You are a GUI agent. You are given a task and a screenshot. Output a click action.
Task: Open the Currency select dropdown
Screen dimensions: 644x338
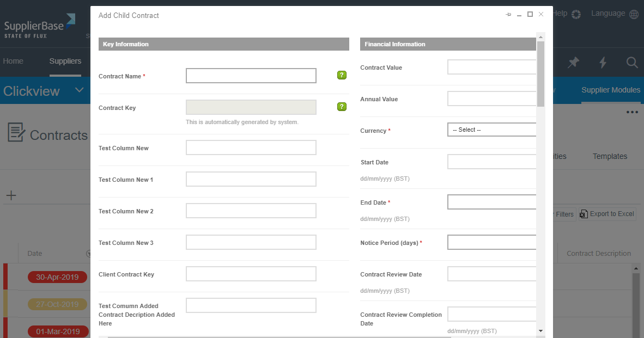(491, 130)
